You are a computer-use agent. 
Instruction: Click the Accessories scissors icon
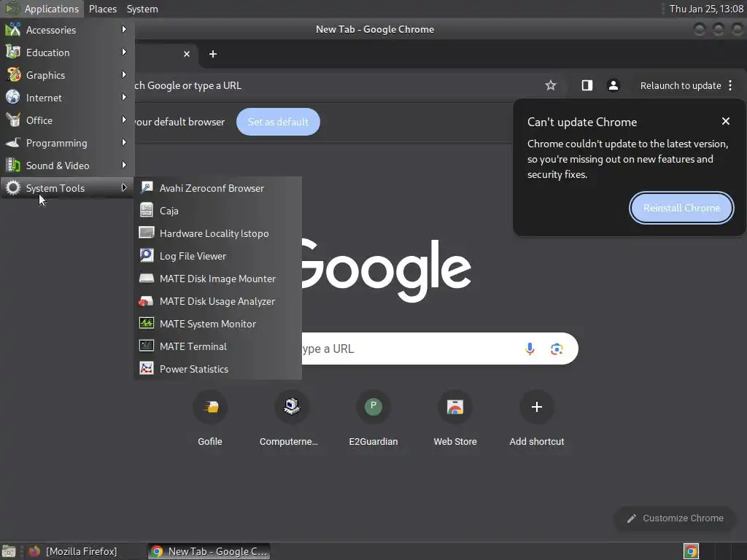coord(13,29)
